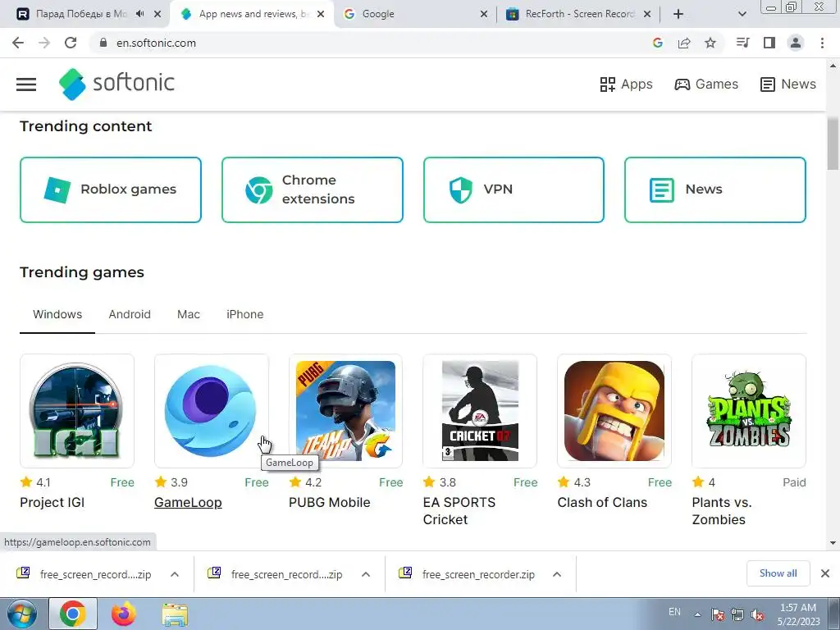
Task: Toggle the Chrome side panel
Action: tap(769, 43)
